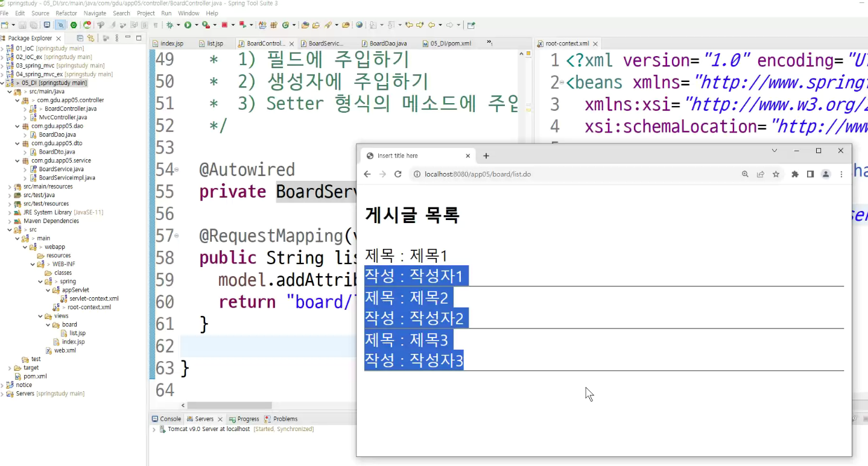
Task: Go back in the browser window
Action: [367, 174]
